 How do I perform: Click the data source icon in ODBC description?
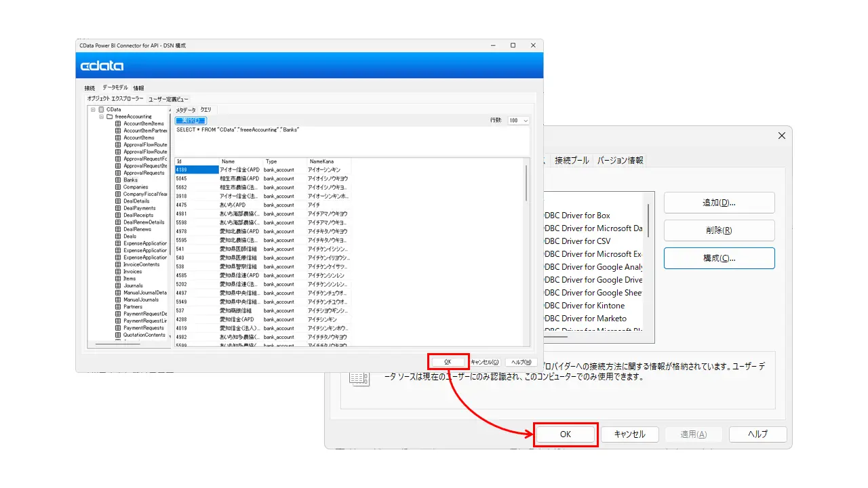pyautogui.click(x=359, y=378)
